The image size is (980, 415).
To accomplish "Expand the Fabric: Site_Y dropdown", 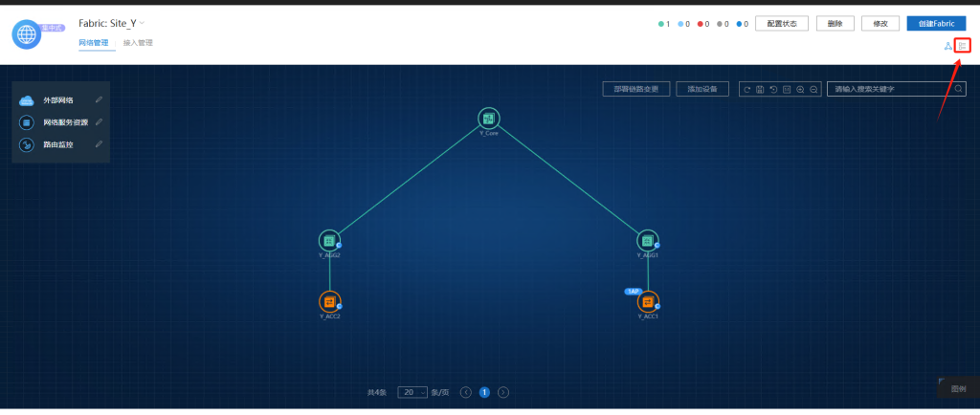I will (x=143, y=23).
